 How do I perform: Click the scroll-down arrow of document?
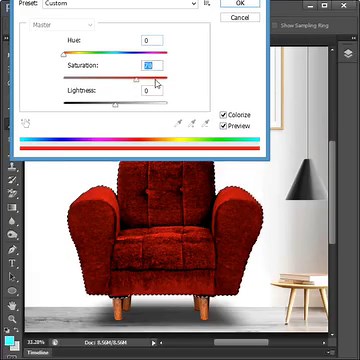click(332, 335)
